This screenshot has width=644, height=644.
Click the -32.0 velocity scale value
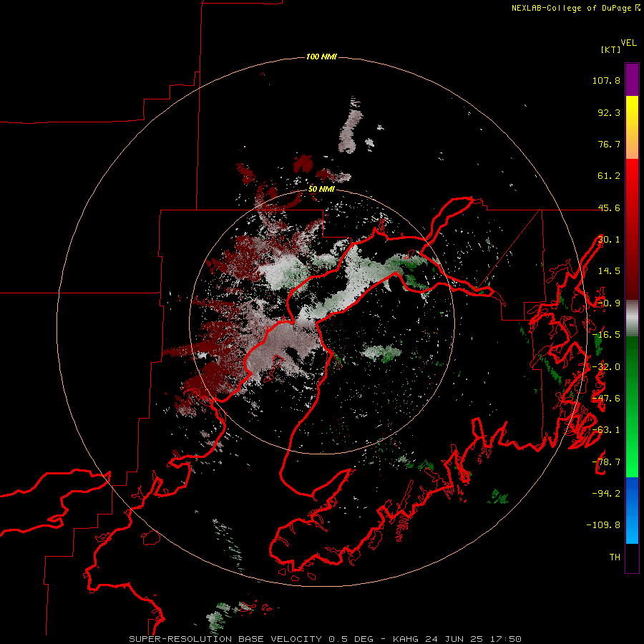pos(606,367)
